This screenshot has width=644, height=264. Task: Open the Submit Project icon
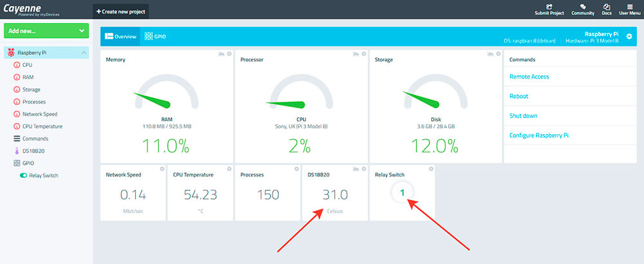pos(548,6)
